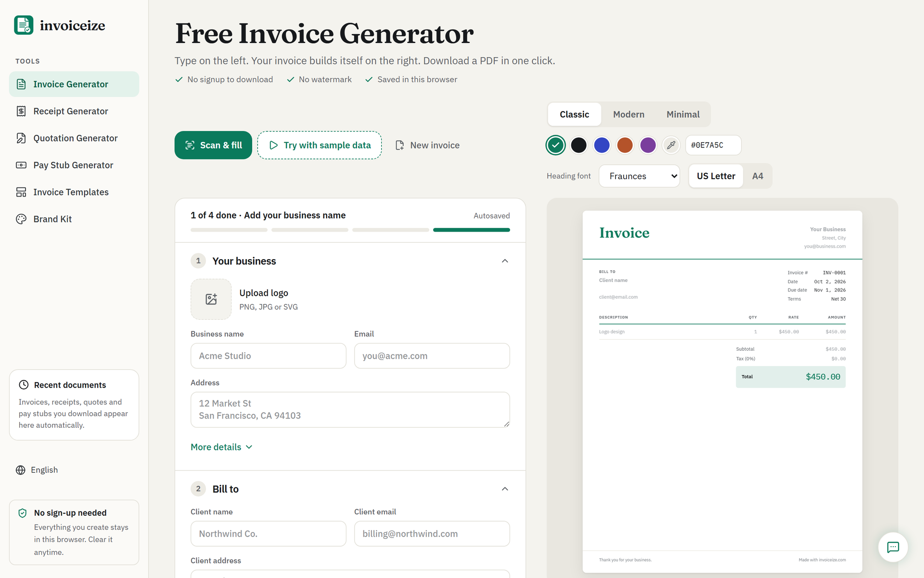The image size is (924, 578).
Task: Select US Letter paper size
Action: tap(716, 176)
